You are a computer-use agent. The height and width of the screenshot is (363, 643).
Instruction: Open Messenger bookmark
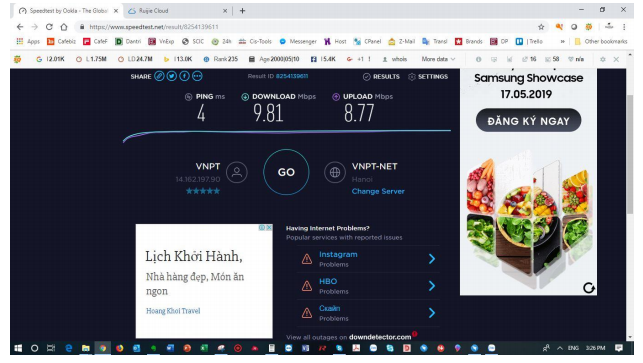pyautogui.click(x=298, y=41)
